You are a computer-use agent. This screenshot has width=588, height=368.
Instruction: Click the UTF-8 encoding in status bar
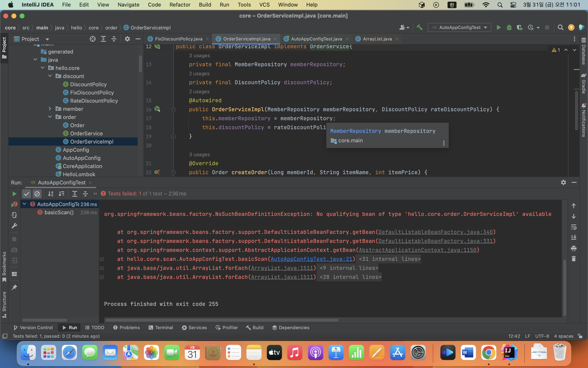tap(542, 336)
